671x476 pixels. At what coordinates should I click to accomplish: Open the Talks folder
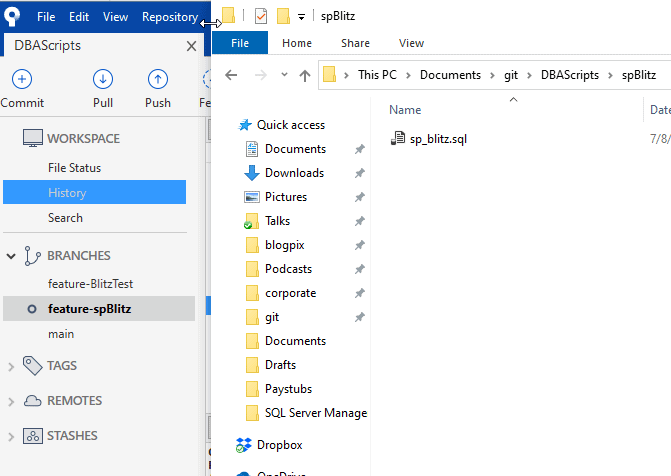(x=277, y=221)
